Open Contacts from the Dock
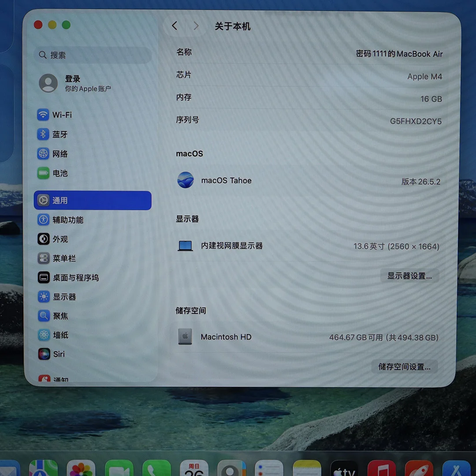 pyautogui.click(x=232, y=468)
